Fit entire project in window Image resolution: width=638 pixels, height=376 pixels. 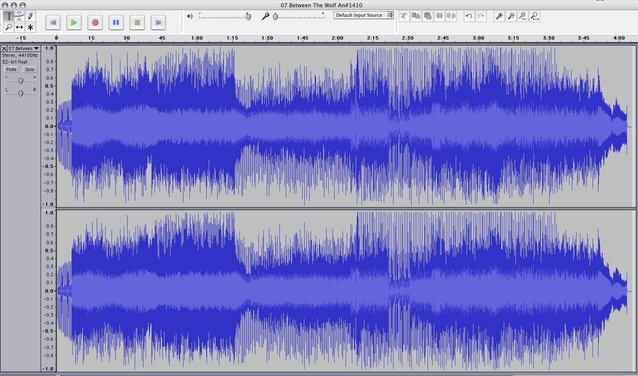(x=535, y=16)
